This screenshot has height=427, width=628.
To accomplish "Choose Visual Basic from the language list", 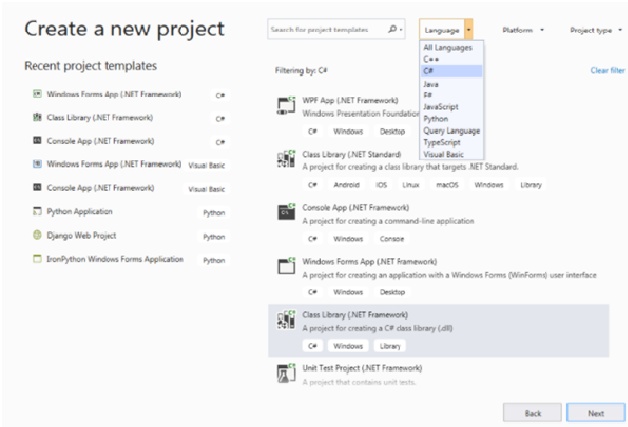I will point(443,155).
